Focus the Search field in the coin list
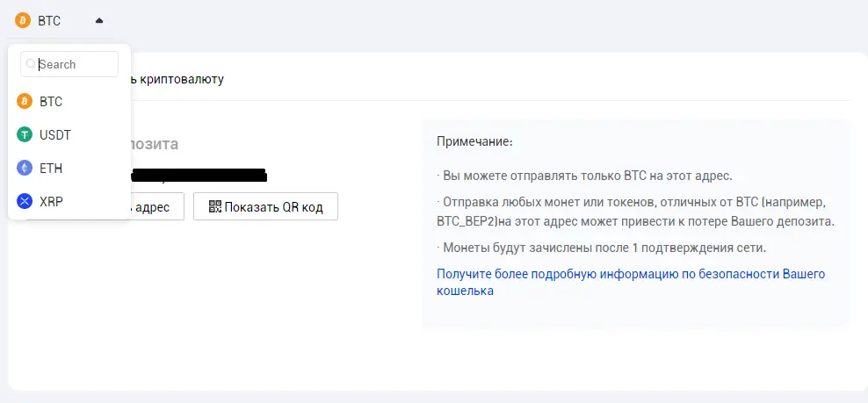This screenshot has height=403, width=868. (69, 64)
